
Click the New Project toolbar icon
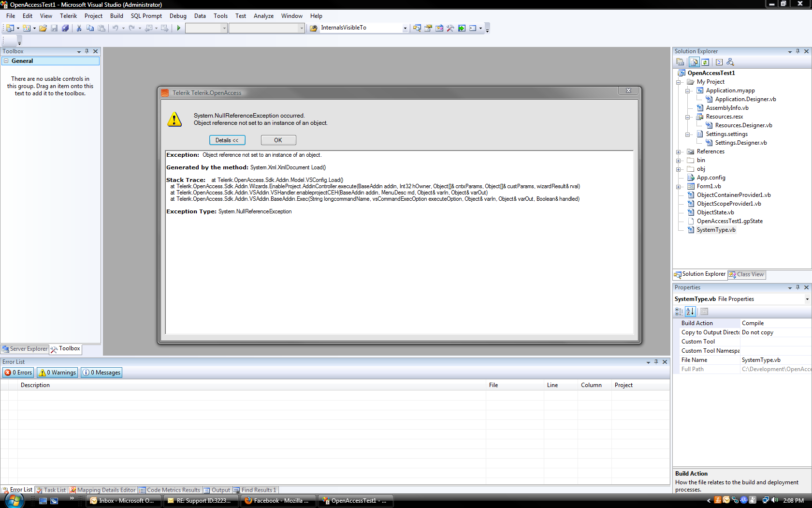pos(10,28)
